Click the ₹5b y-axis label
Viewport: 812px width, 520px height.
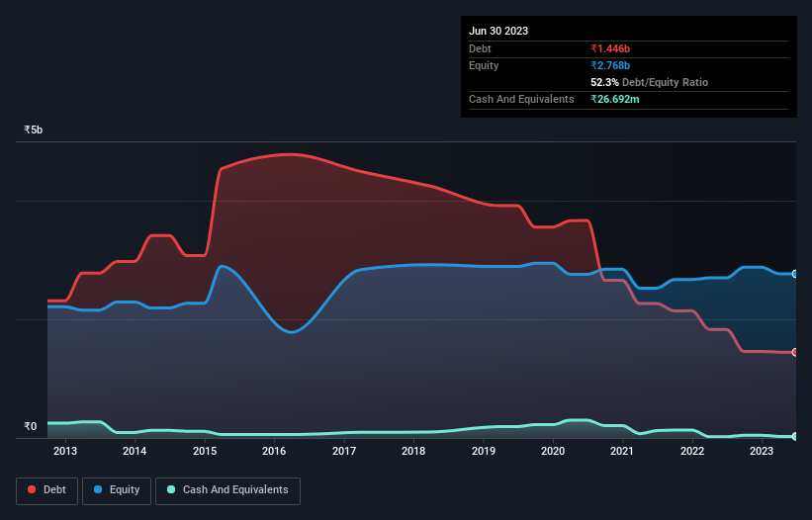[34, 130]
